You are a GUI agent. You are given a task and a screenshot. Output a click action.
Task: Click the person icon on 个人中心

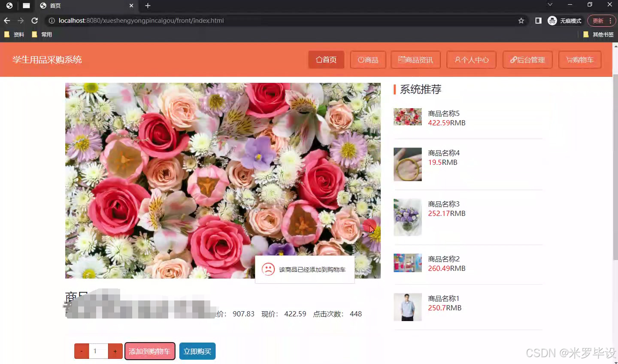click(x=457, y=60)
